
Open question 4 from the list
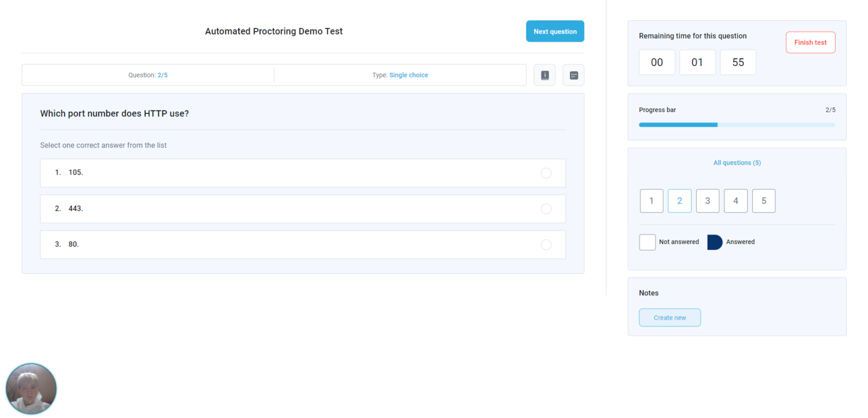pyautogui.click(x=735, y=201)
